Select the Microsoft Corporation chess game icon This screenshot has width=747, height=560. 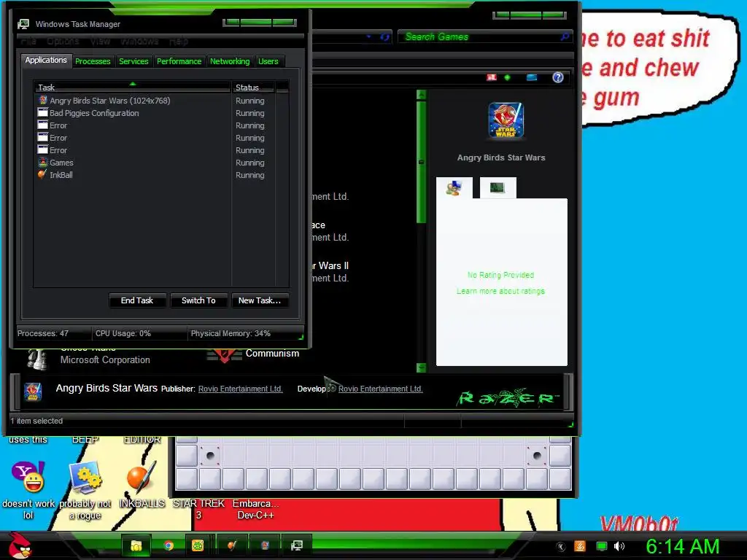pyautogui.click(x=36, y=359)
